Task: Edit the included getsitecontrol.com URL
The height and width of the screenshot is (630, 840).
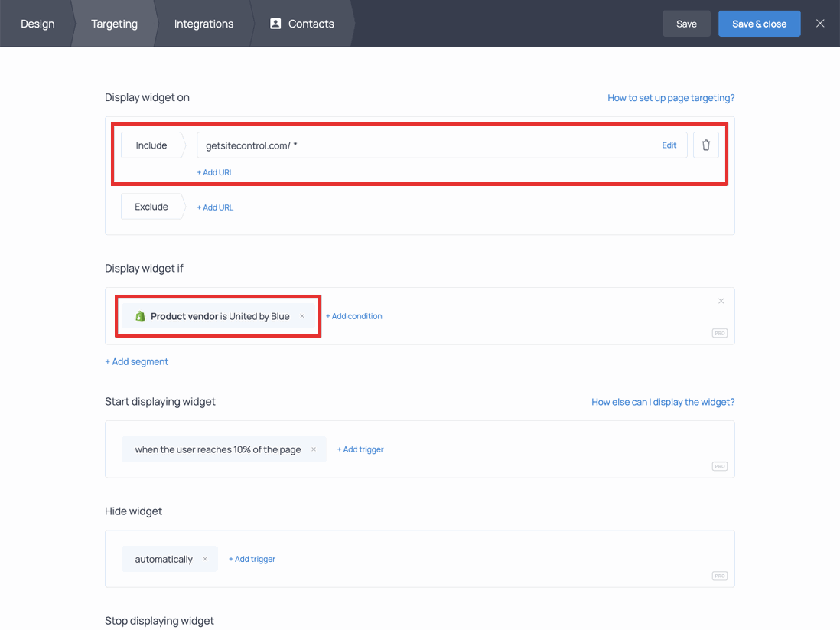Action: point(669,145)
